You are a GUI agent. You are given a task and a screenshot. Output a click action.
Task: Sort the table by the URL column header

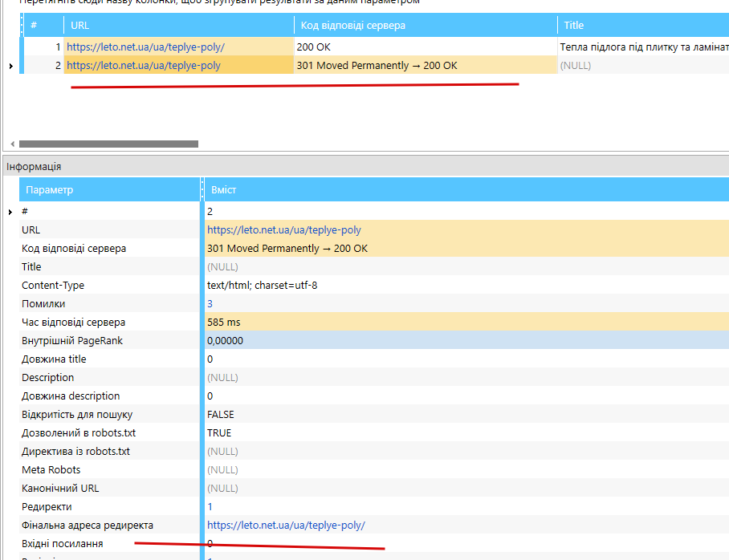(179, 25)
